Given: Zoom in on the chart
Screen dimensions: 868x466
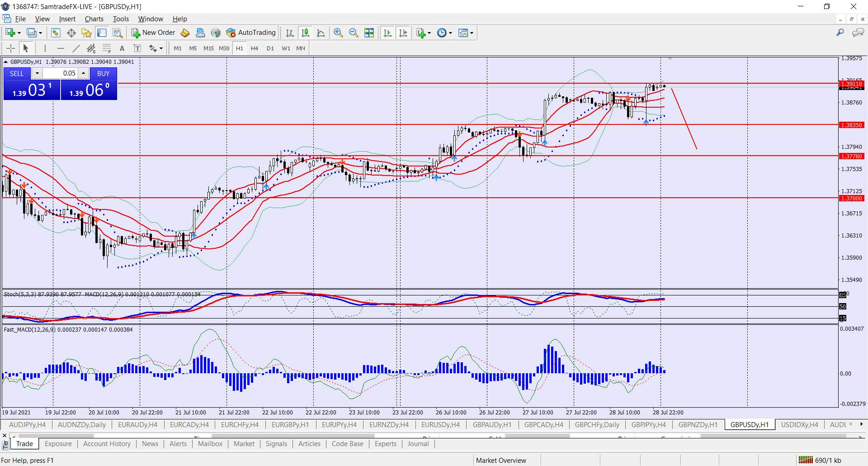Looking at the screenshot, I should click(x=338, y=33).
